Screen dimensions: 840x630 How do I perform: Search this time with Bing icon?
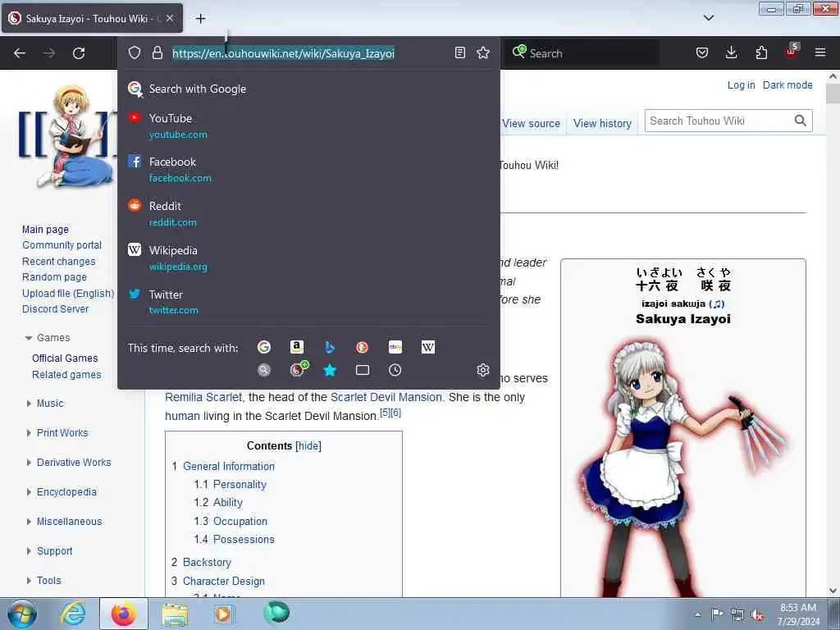click(x=330, y=347)
